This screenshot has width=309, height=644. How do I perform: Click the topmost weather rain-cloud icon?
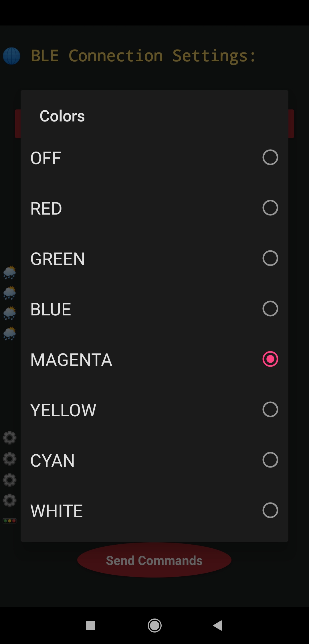tap(9, 272)
